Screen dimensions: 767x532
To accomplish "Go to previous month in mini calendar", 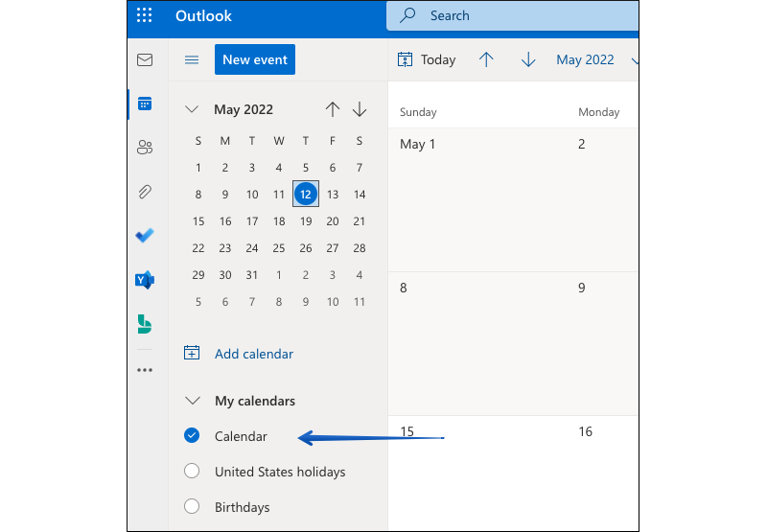I will 333,109.
